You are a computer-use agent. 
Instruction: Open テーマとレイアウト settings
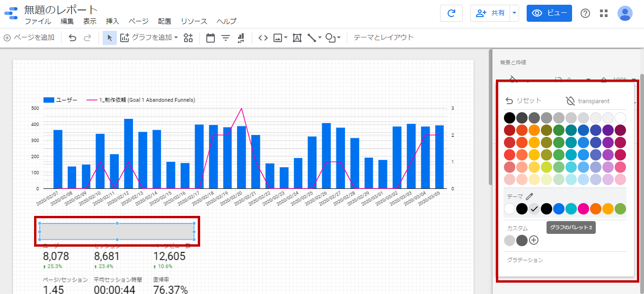384,37
